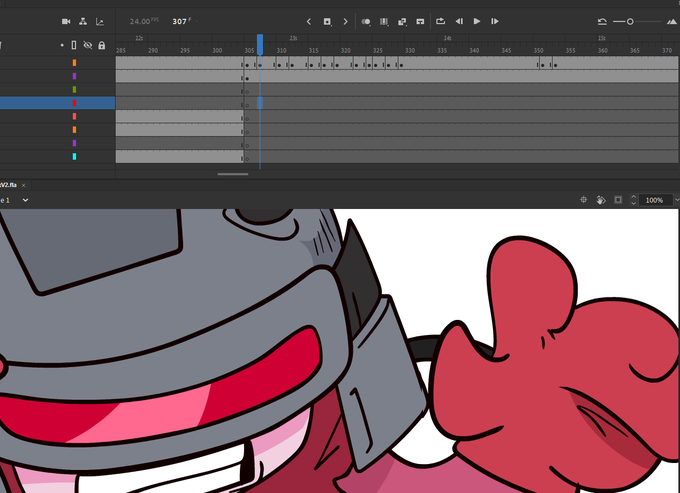Click frame 330 on the timeline ruler

[410, 50]
